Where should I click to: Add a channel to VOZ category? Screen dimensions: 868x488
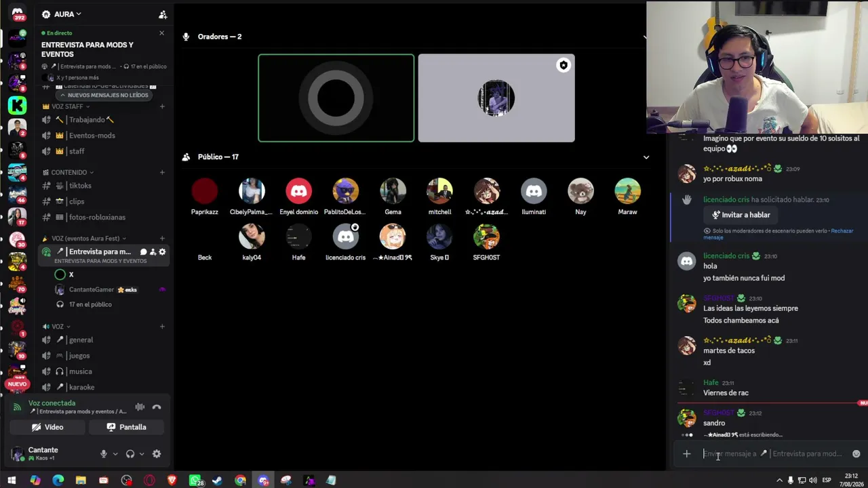tap(162, 327)
